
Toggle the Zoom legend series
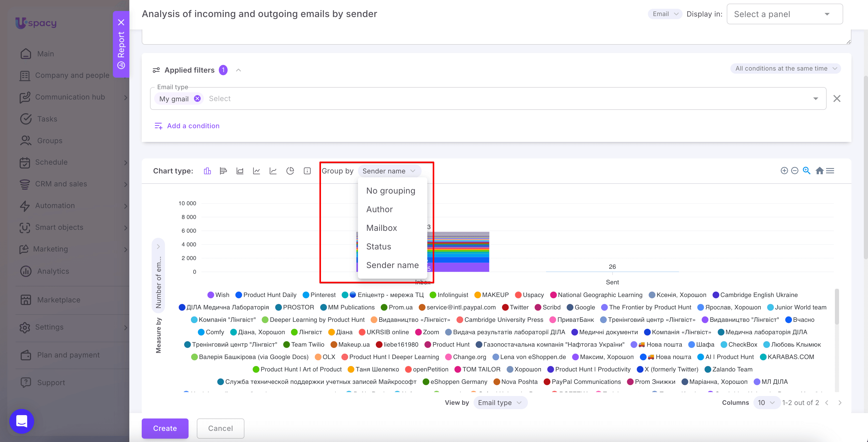[x=427, y=332]
